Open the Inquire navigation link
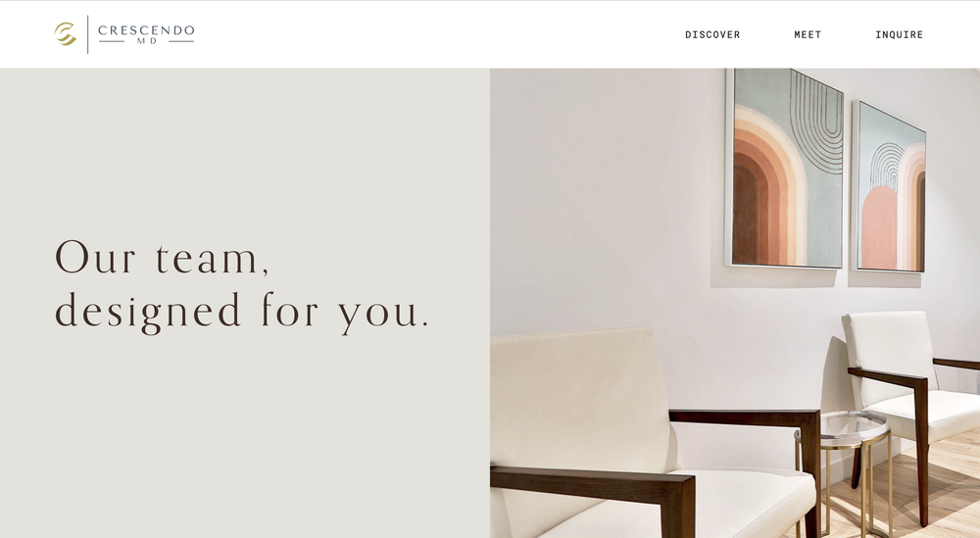Screen dimensions: 980x538 (x=899, y=35)
